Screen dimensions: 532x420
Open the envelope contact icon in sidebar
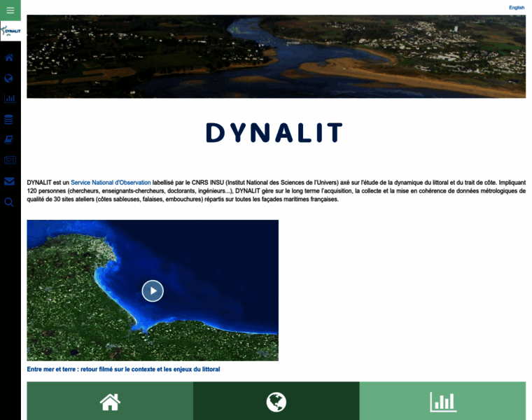pos(9,181)
